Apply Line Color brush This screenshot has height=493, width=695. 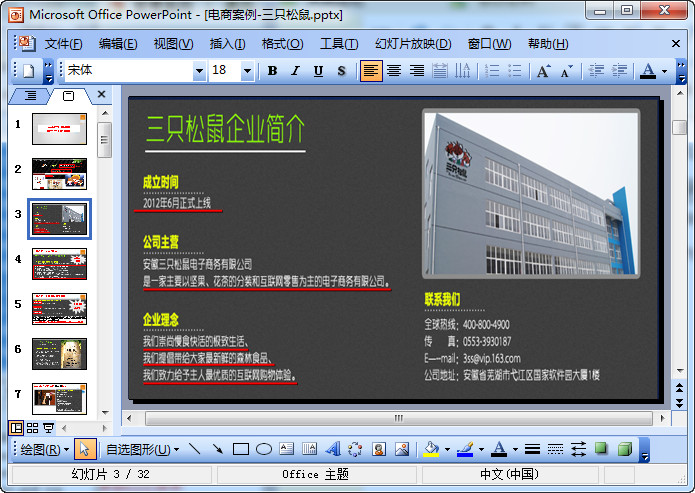coord(465,449)
